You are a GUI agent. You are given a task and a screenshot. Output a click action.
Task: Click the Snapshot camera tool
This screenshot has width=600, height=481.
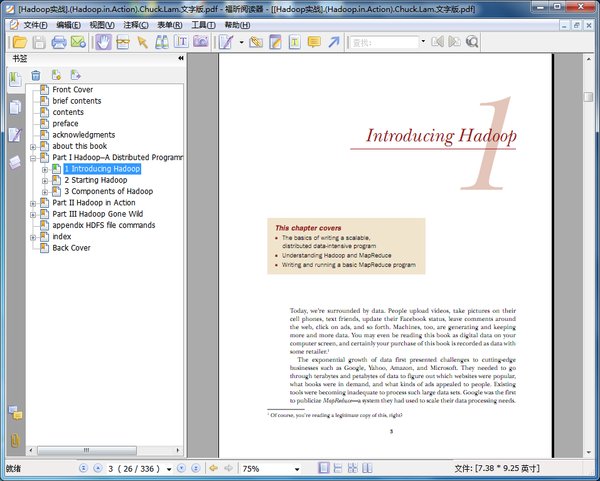click(x=201, y=42)
